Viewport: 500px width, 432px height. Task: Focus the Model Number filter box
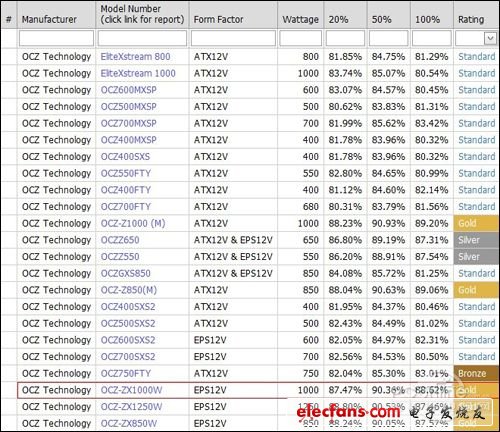[x=142, y=38]
